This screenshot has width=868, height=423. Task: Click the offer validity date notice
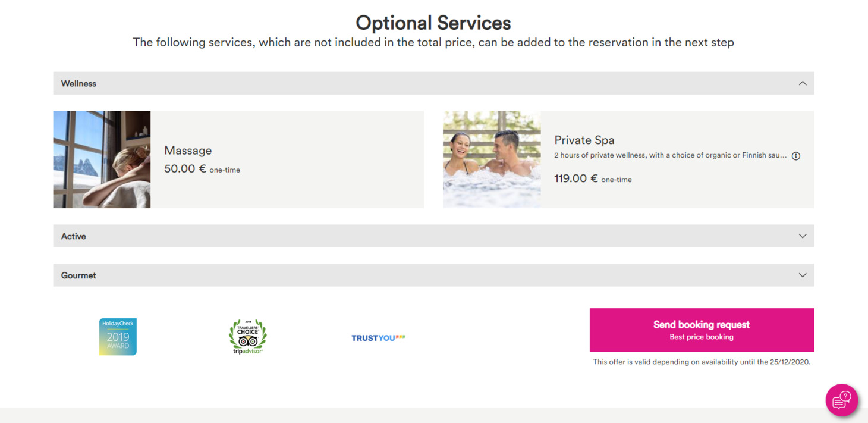pyautogui.click(x=701, y=362)
